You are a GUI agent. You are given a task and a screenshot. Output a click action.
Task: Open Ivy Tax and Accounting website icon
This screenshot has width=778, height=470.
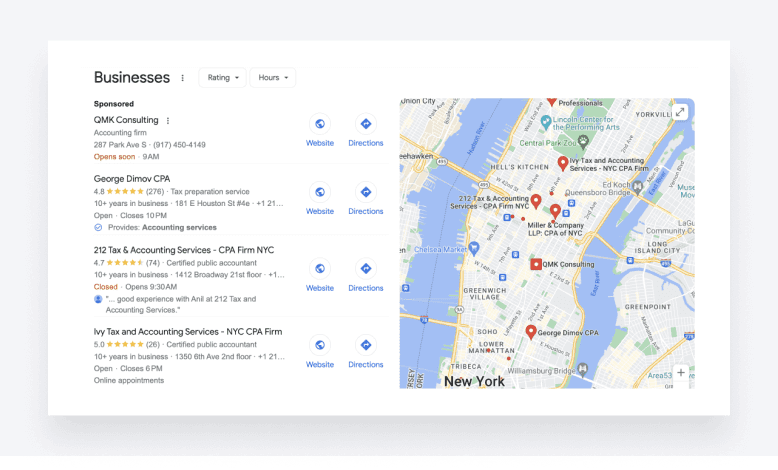(320, 345)
